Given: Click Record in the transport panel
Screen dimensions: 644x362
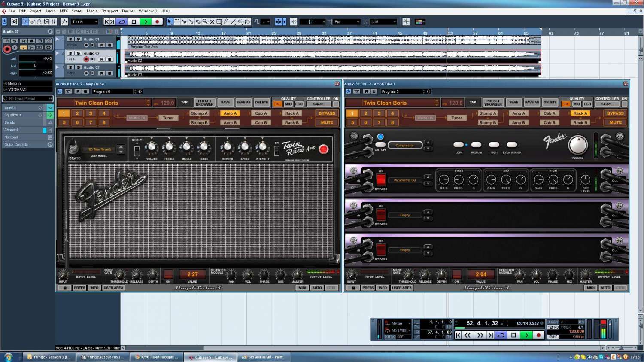Looking at the screenshot, I should 538,335.
